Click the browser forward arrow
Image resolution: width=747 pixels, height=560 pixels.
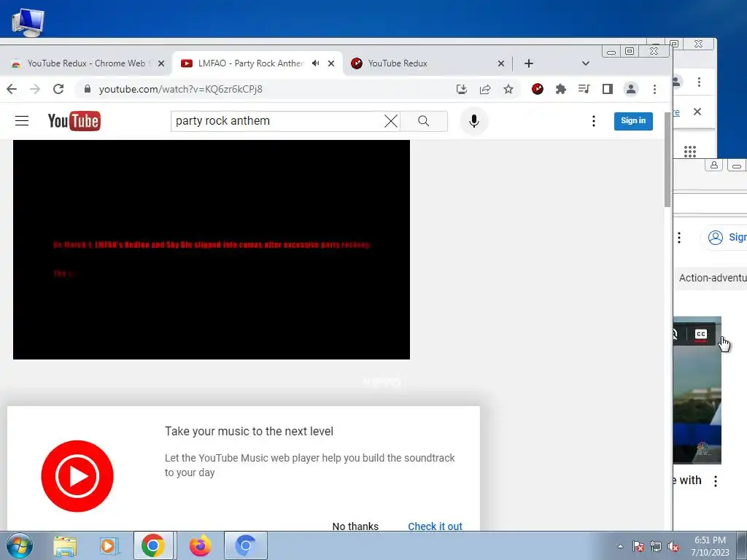pyautogui.click(x=35, y=89)
